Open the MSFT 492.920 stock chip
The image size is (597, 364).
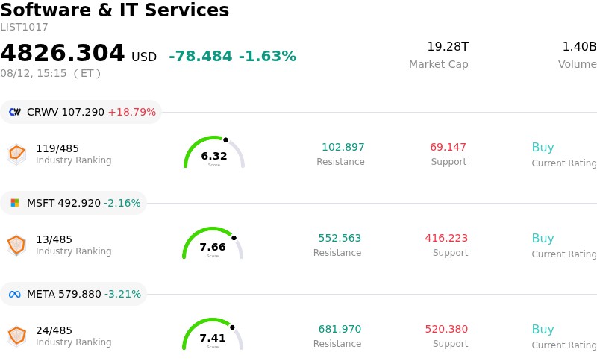coord(73,203)
